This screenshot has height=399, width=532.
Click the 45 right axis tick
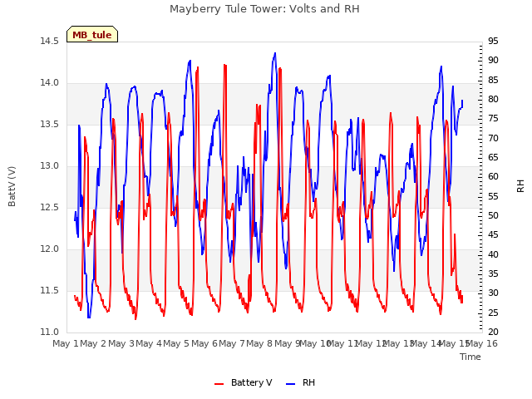tap(493, 235)
